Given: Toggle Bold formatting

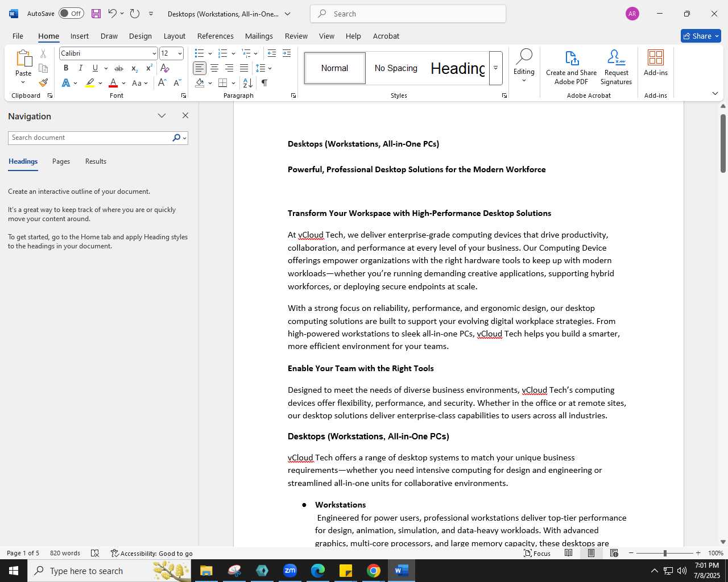Looking at the screenshot, I should coord(66,68).
